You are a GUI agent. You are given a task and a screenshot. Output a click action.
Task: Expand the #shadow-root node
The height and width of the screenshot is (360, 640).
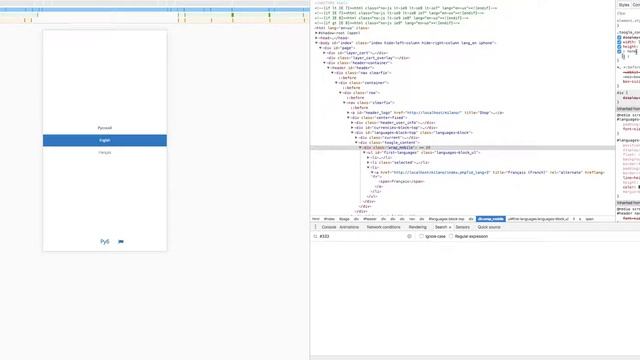pyautogui.click(x=316, y=33)
